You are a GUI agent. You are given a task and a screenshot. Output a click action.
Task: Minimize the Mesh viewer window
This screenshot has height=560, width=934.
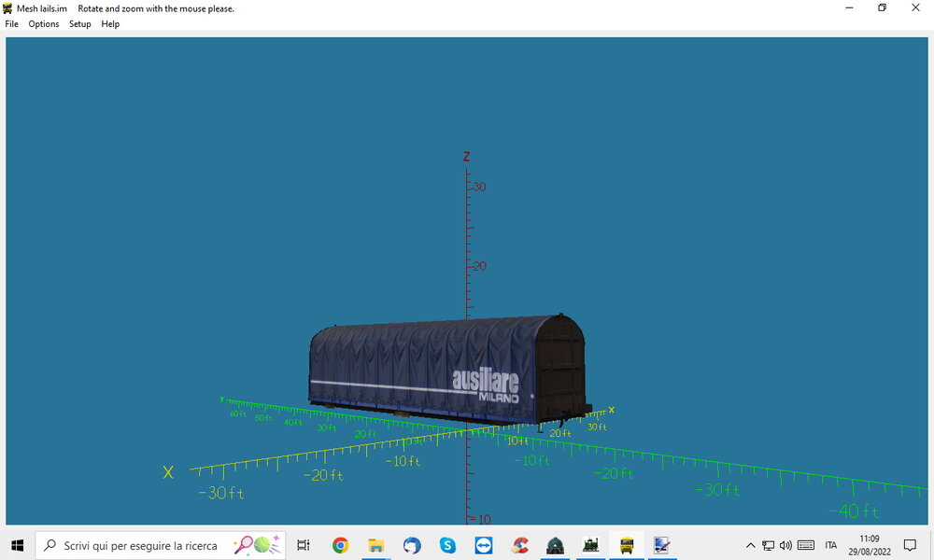tap(849, 7)
